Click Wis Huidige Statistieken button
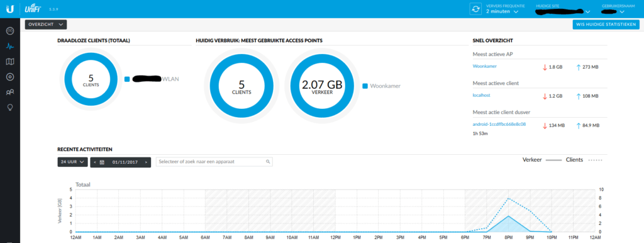The image size is (644, 243). [606, 25]
